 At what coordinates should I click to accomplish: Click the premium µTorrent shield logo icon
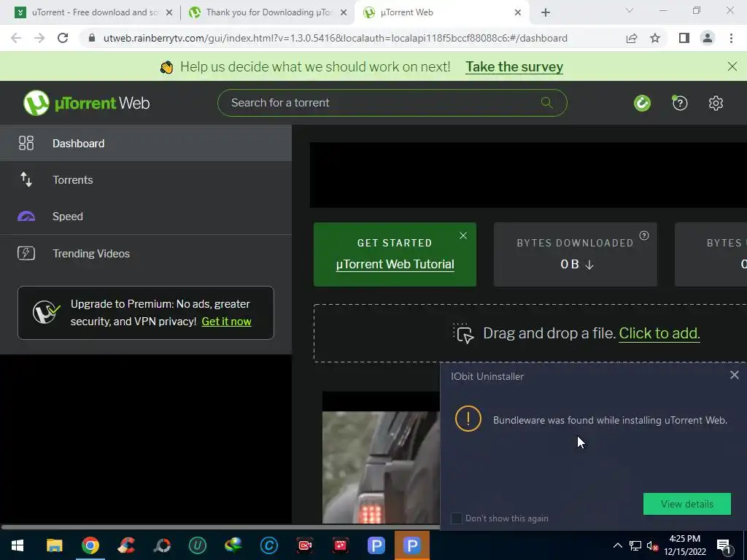point(46,312)
